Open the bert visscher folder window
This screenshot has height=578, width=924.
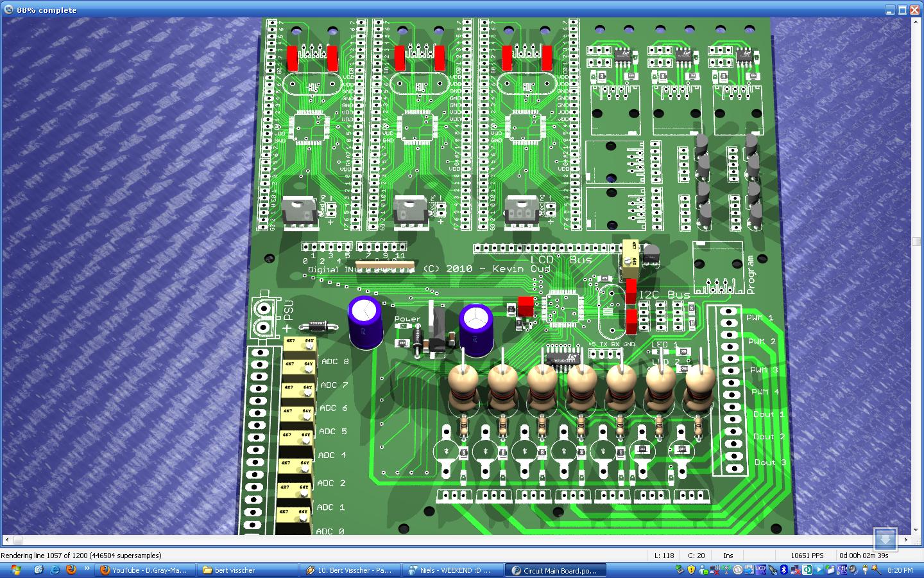247,570
